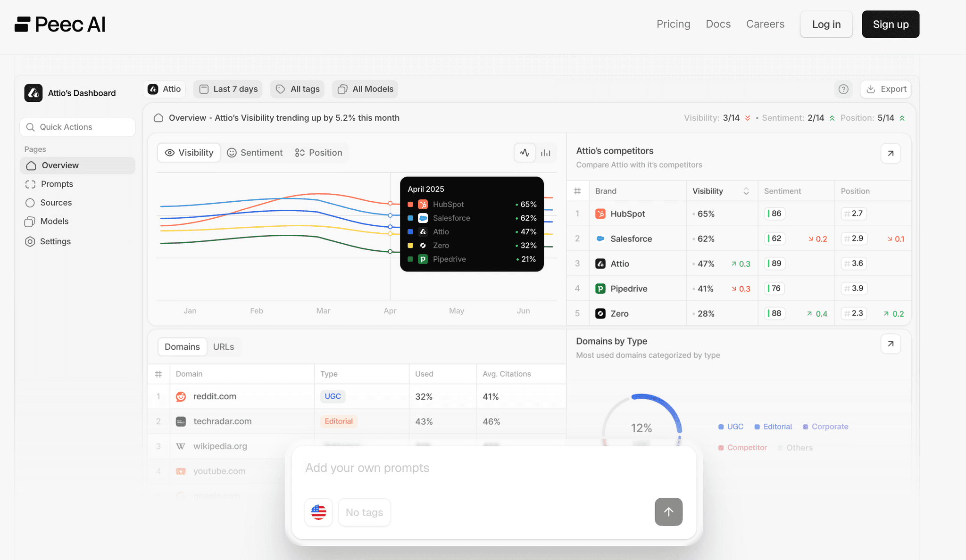Click the Sign up button
Viewport: 966px width, 560px height.
(890, 24)
